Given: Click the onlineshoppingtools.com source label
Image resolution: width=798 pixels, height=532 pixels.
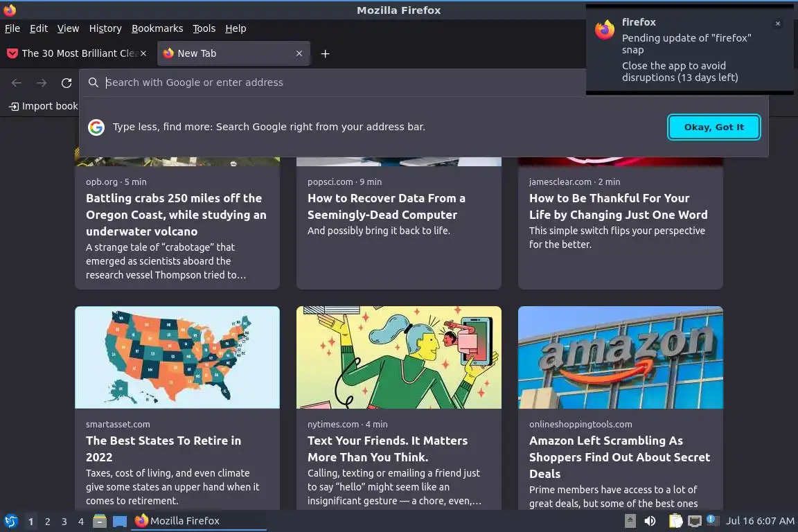Looking at the screenshot, I should click(580, 424).
